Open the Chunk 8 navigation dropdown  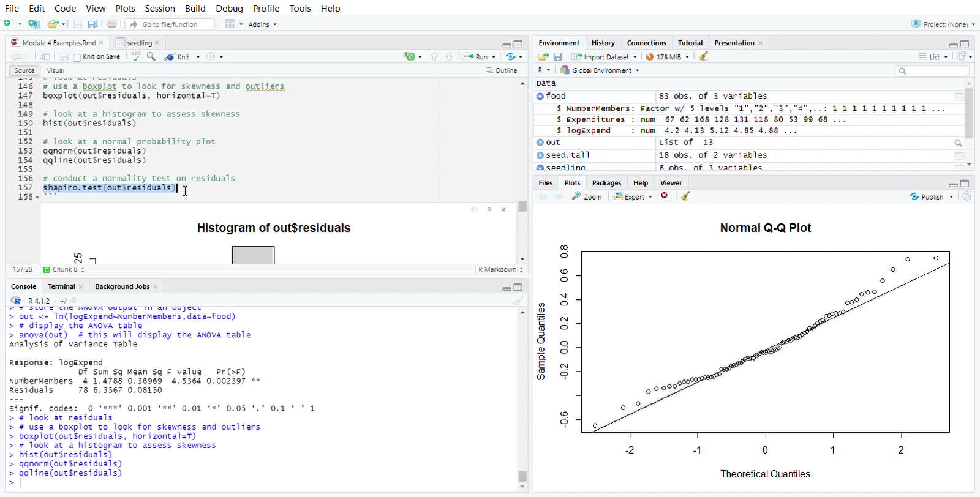pyautogui.click(x=64, y=269)
